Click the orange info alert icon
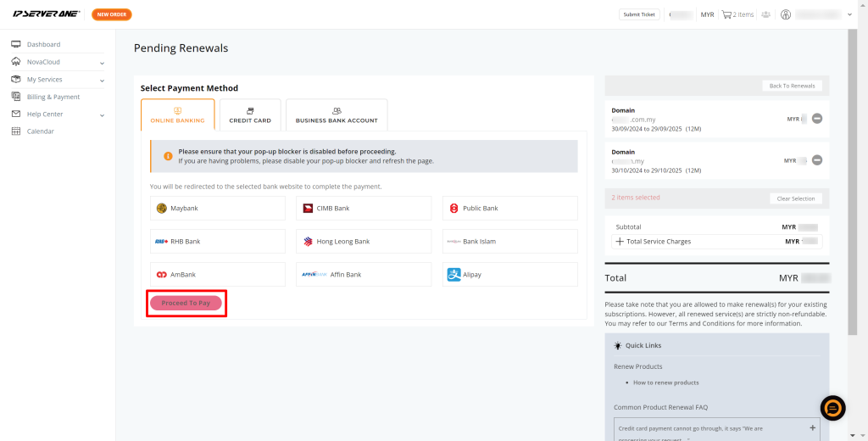This screenshot has height=441, width=868. tap(169, 156)
